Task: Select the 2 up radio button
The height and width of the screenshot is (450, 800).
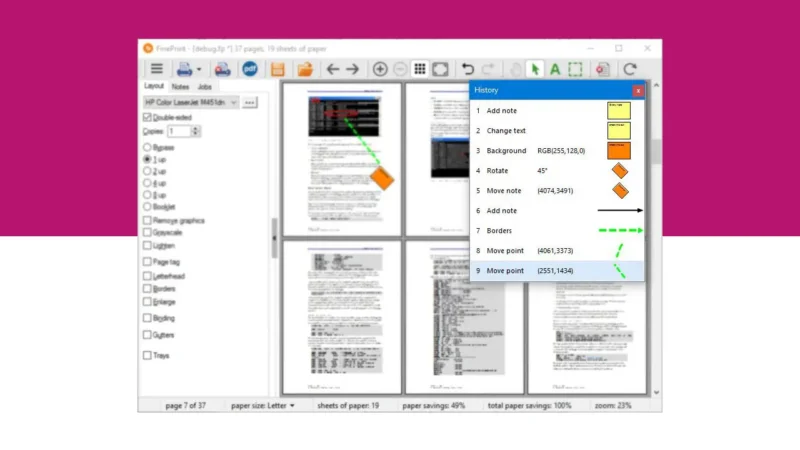Action: coord(148,171)
